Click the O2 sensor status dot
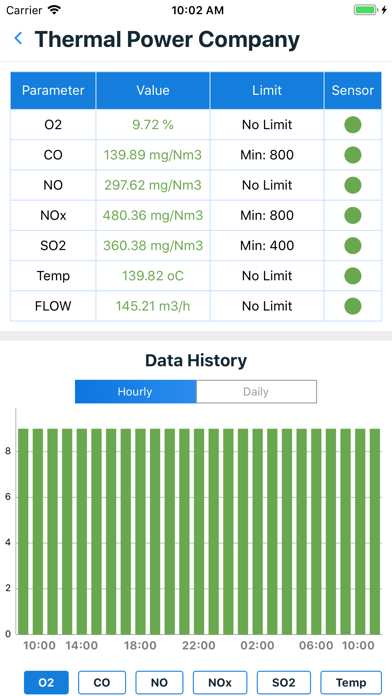 point(352,125)
